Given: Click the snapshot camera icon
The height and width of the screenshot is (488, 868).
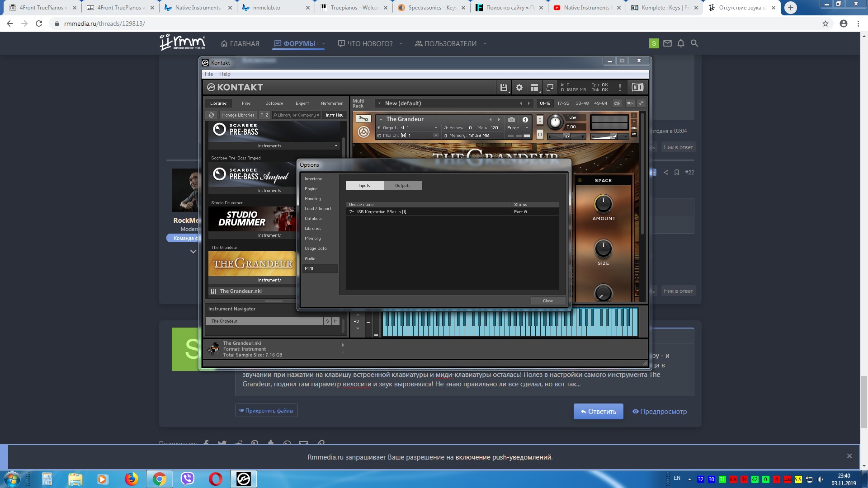Looking at the screenshot, I should tap(511, 120).
